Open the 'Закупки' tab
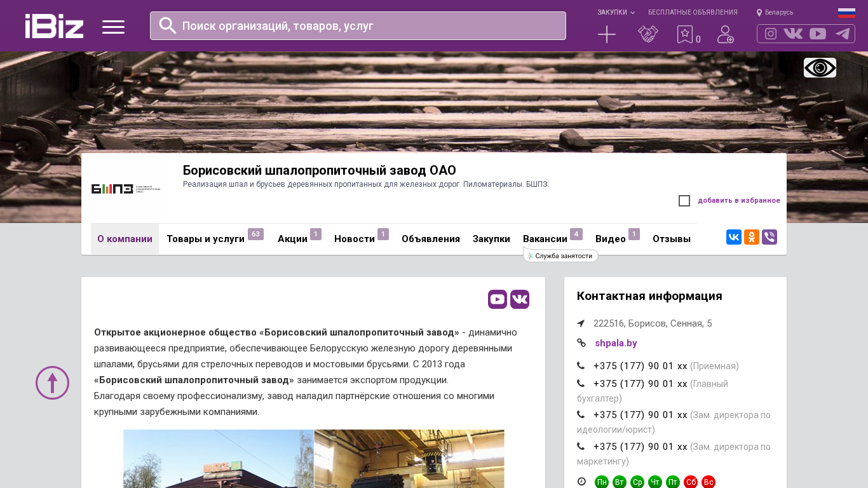The width and height of the screenshot is (868, 488). pyautogui.click(x=491, y=239)
